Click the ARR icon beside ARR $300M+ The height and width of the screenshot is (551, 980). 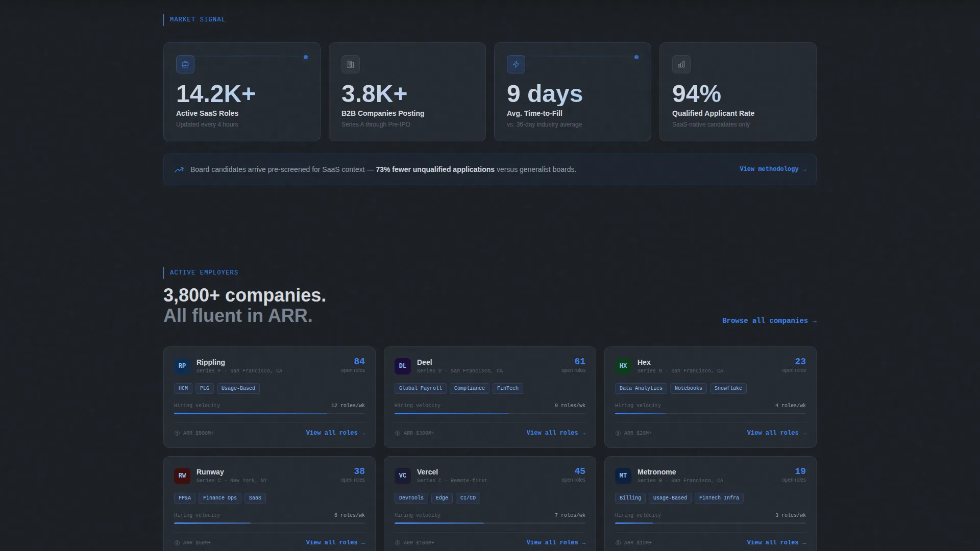[x=398, y=433]
